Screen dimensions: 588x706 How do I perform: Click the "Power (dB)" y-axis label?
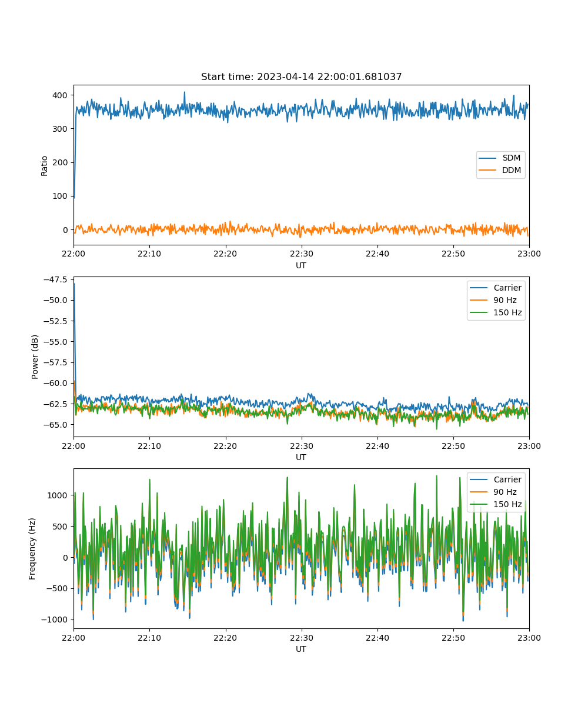35,357
